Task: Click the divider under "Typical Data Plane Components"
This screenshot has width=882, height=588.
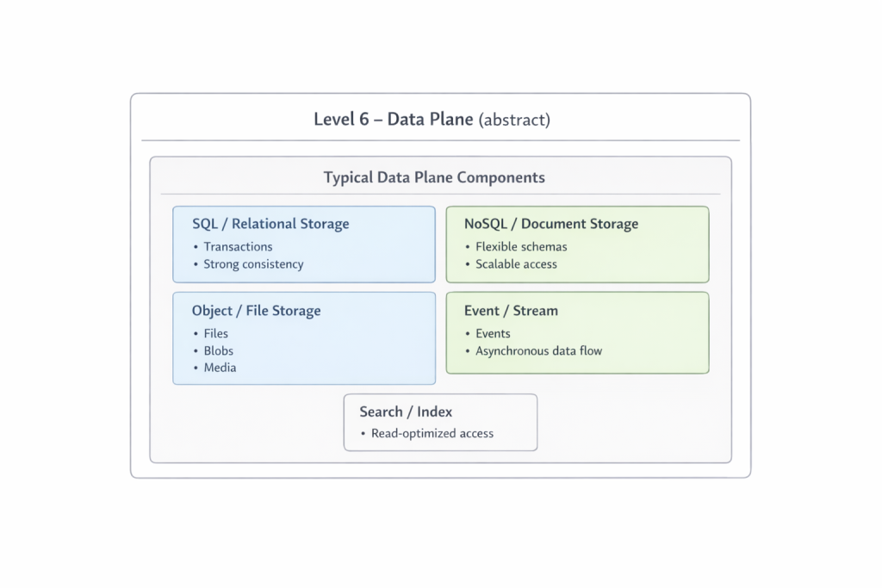Action: pos(440,194)
